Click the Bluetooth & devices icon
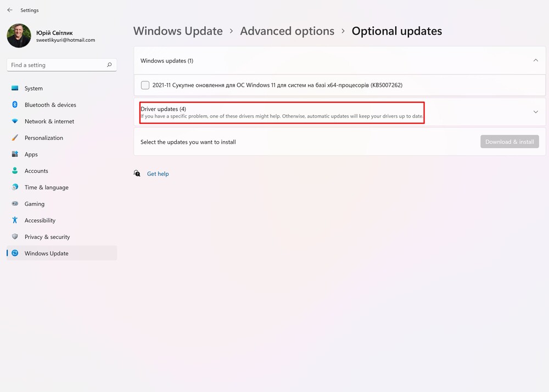 tap(15, 105)
